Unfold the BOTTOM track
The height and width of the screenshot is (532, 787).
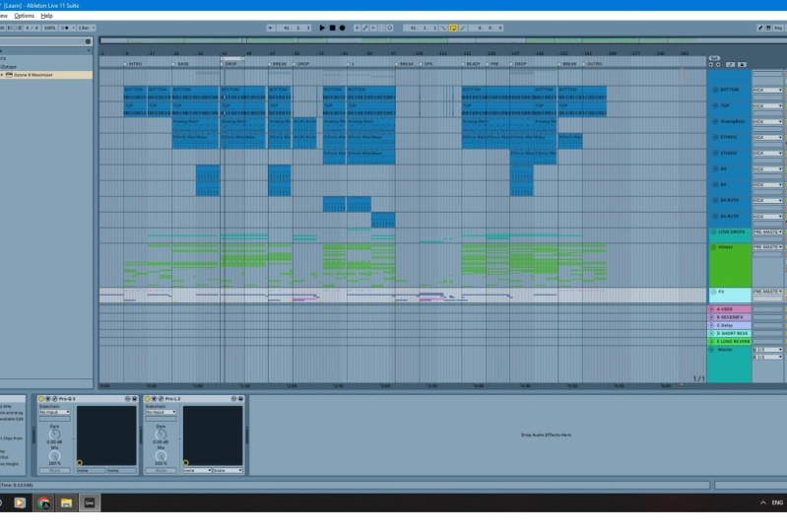click(x=715, y=90)
